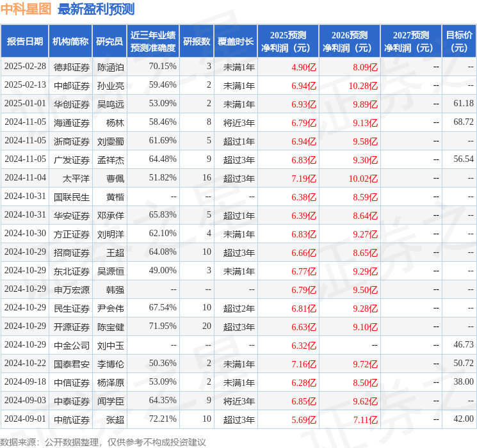The image size is (477, 448).
Task: Click the 2026预测净利润 column header
Action: coord(349,42)
